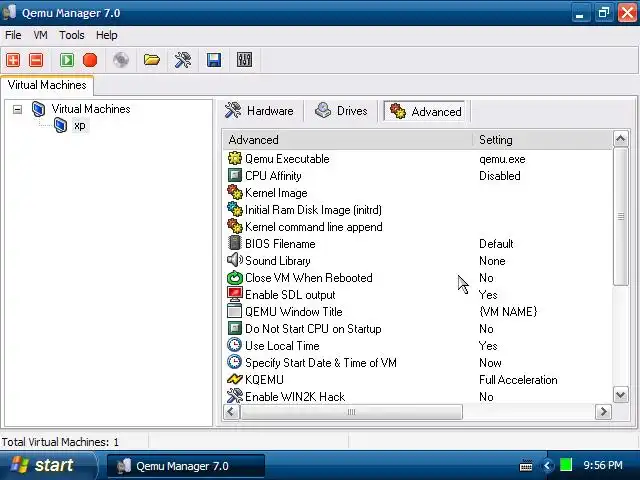
Task: Select the Virtual Machines root tree item
Action: click(91, 109)
